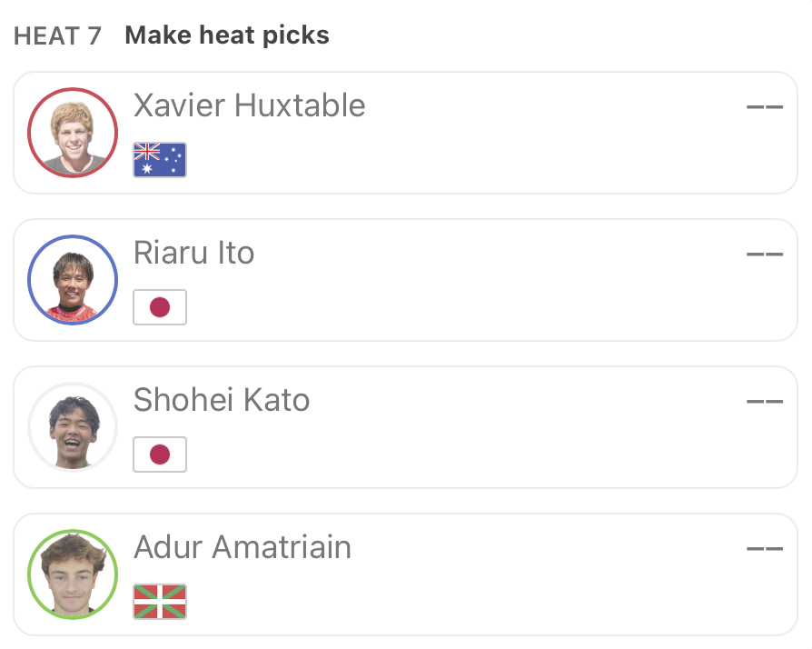The image size is (812, 649).
Task: Click the Japan flag under Shohei Kato
Action: (x=160, y=454)
